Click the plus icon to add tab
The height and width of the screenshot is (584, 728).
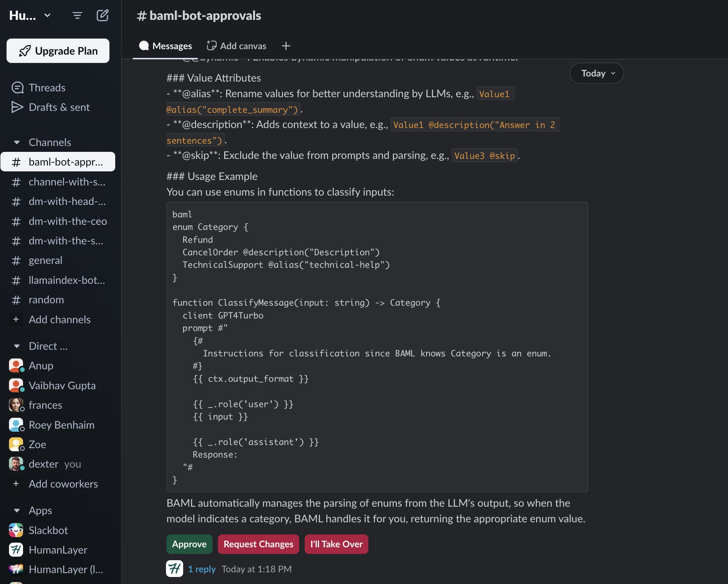pos(286,46)
